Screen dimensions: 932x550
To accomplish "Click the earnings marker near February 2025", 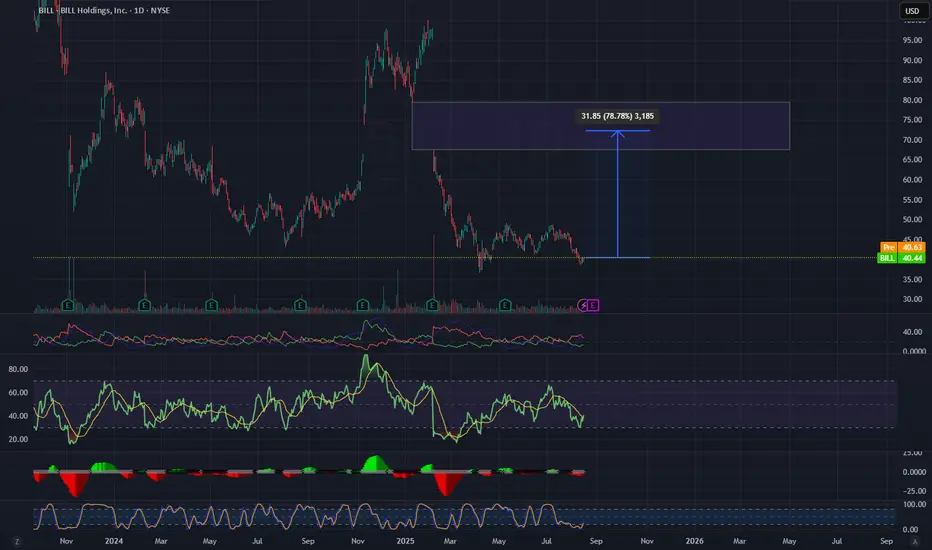I will [432, 306].
